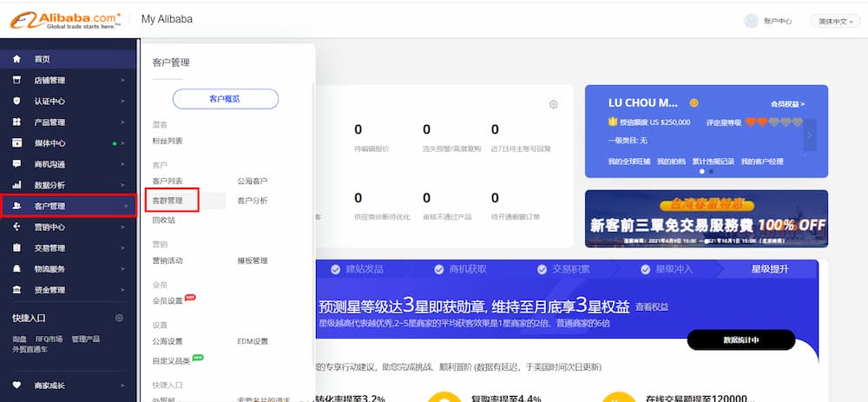The height and width of the screenshot is (402, 868).
Task: Click the dashboard card settings gear icon
Action: (553, 104)
